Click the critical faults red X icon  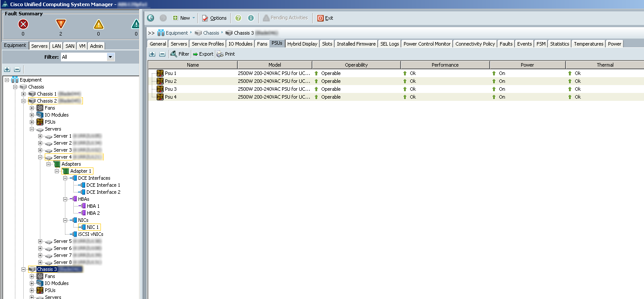(23, 25)
